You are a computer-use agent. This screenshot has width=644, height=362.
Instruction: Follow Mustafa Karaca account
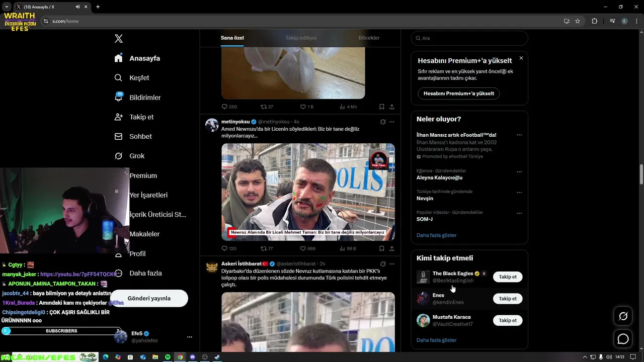click(x=508, y=320)
